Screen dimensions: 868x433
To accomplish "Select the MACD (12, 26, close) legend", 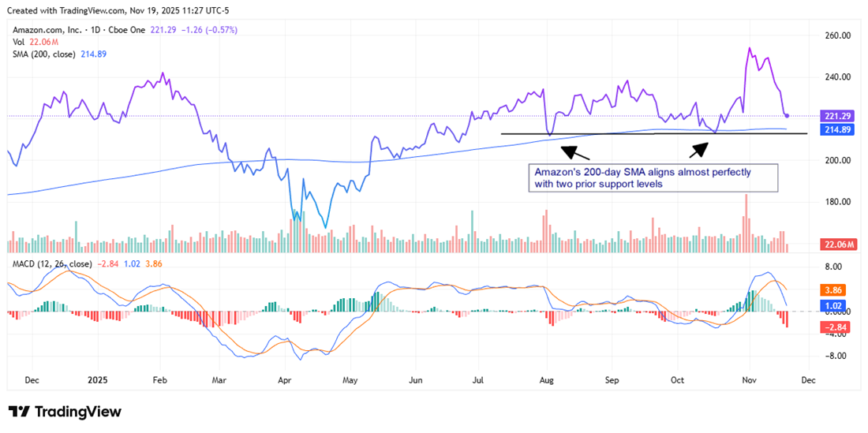I will tap(51, 263).
